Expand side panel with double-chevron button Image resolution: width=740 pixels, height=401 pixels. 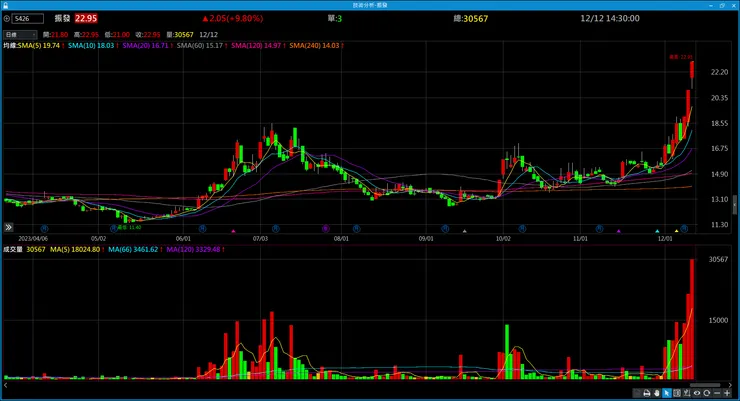coord(8,227)
